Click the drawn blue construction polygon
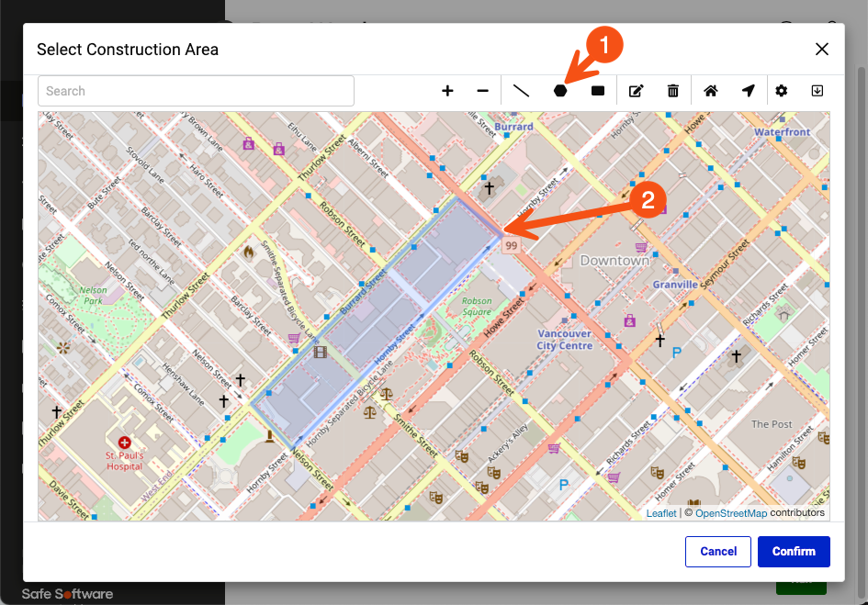The height and width of the screenshot is (605, 868). (x=377, y=324)
